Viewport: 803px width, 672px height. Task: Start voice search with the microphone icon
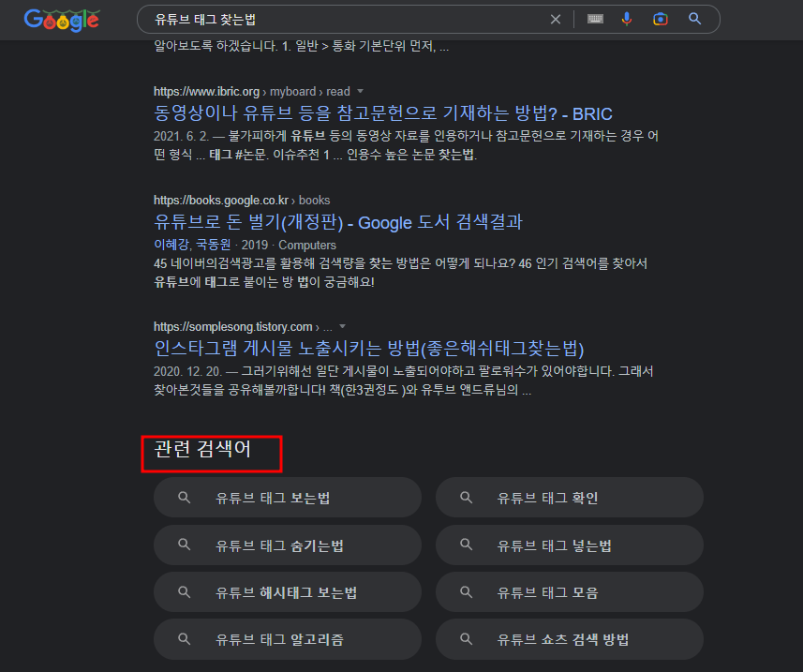627,19
